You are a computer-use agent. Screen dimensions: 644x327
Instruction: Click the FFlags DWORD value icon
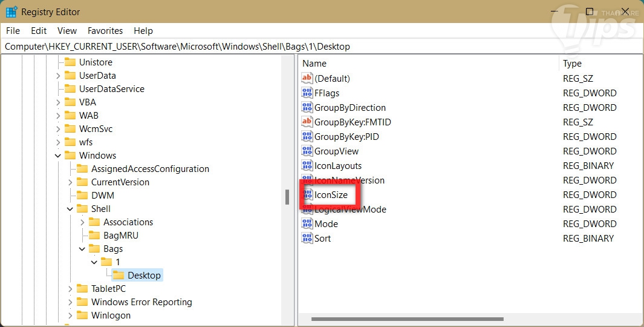click(x=307, y=93)
